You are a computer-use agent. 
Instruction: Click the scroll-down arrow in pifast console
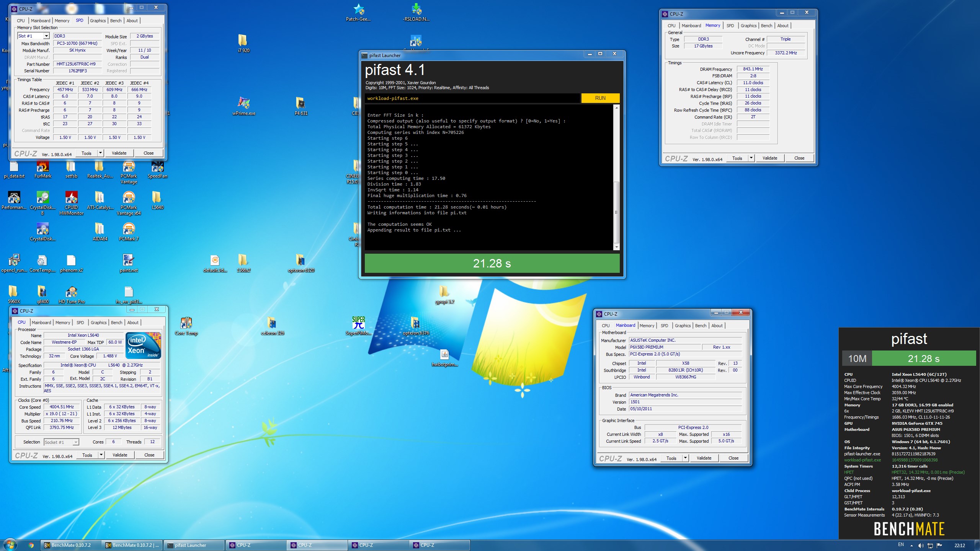(x=616, y=247)
